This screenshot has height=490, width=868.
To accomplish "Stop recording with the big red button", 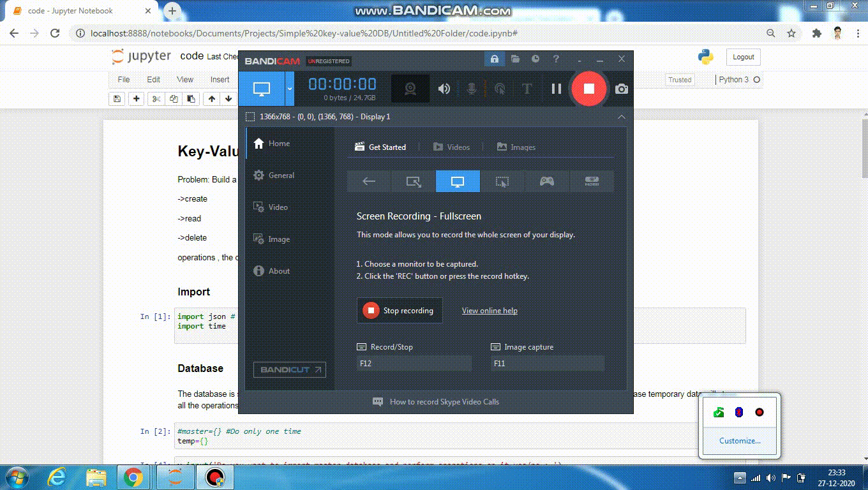I will coord(589,89).
